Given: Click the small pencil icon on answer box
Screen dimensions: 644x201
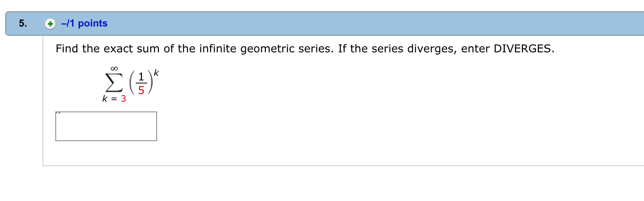Looking at the screenshot, I should point(58,113).
